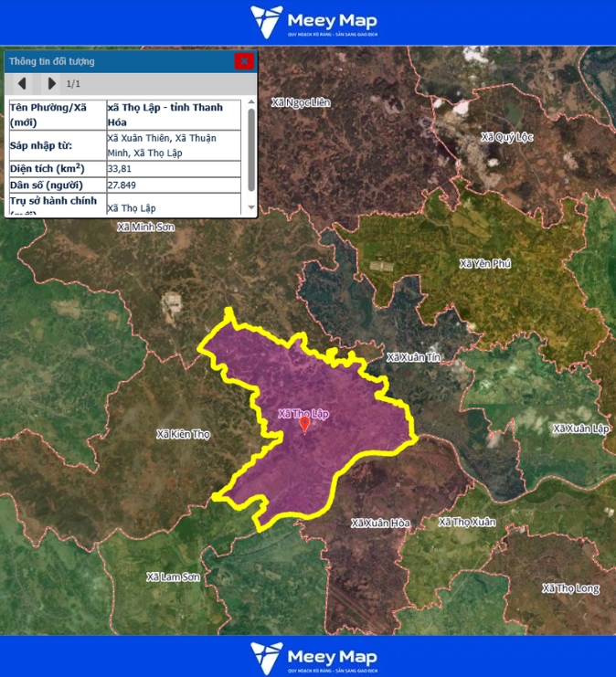616x677 pixels.
Task: Select the Xã Yên Phú region label
Action: tap(484, 264)
